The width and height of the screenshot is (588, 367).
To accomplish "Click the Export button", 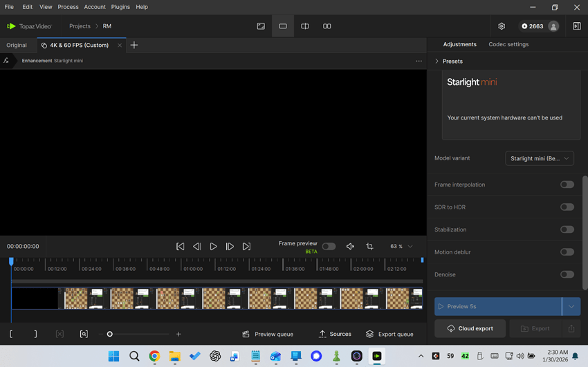I will [535, 328].
